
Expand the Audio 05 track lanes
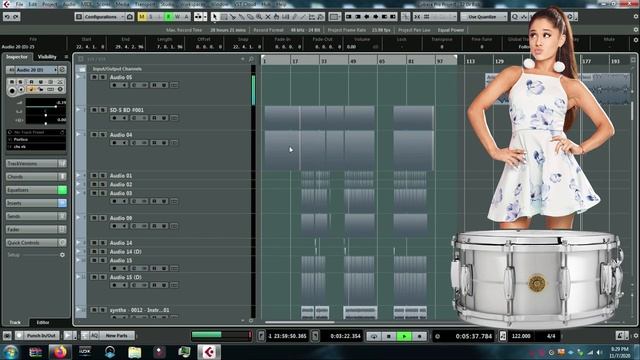[x=78, y=77]
